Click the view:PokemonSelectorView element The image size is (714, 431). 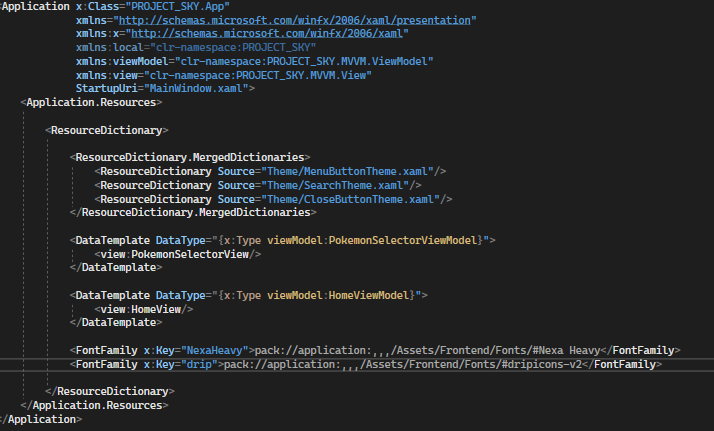(x=178, y=254)
